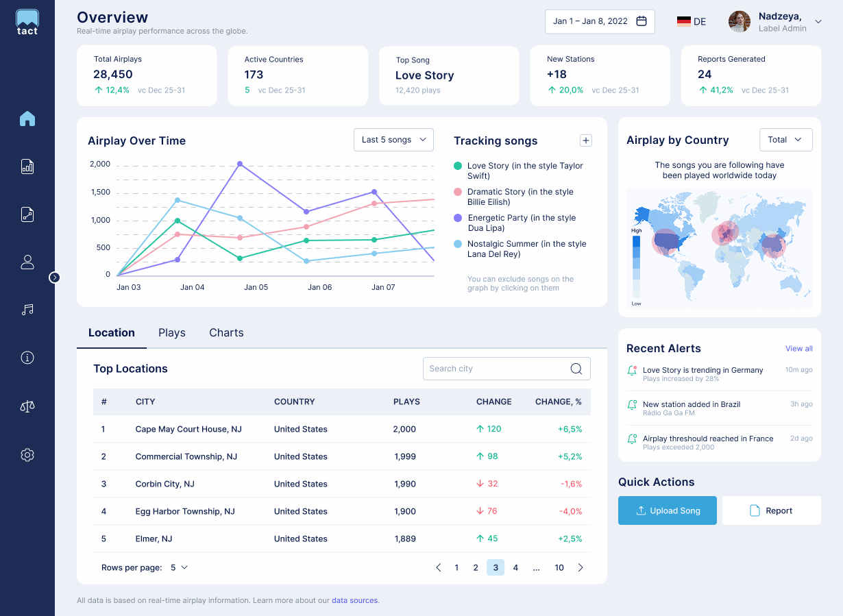
Task: Select current page 3
Action: pos(496,567)
